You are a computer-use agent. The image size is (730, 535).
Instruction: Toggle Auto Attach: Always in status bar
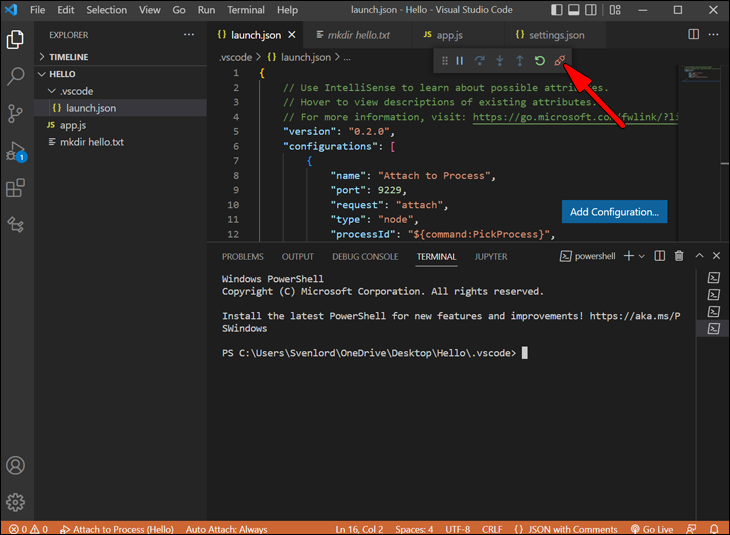coord(226,528)
